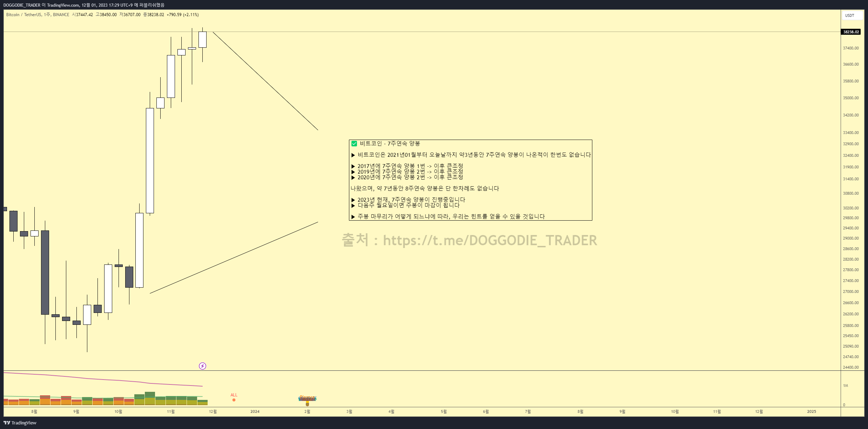Click the tallest white candlestick body
The image size is (868, 429).
[x=150, y=160]
